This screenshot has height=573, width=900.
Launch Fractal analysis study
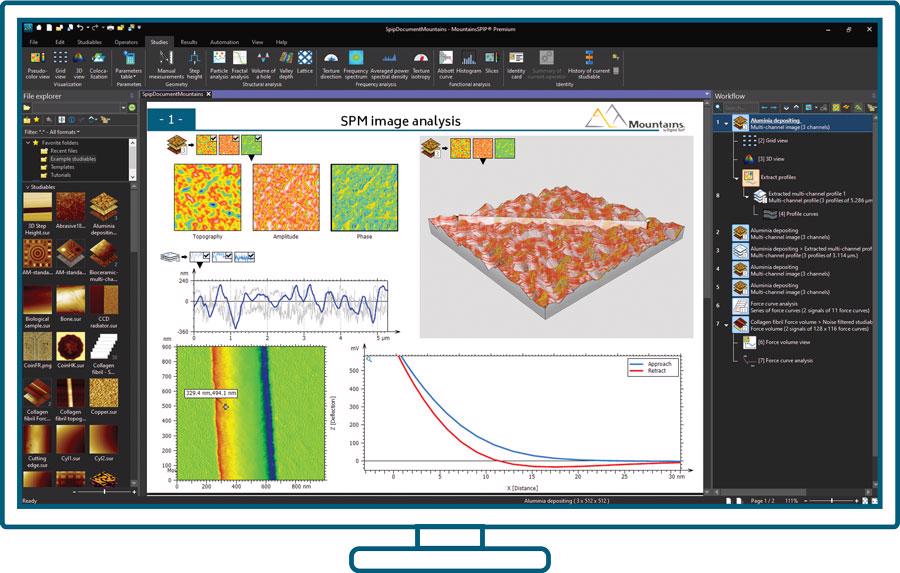[239, 65]
